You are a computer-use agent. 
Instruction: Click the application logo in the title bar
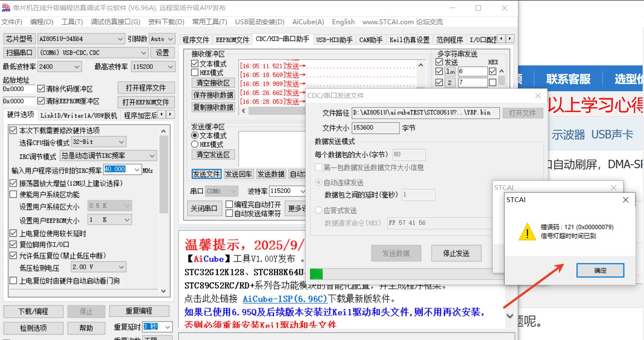pos(6,7)
